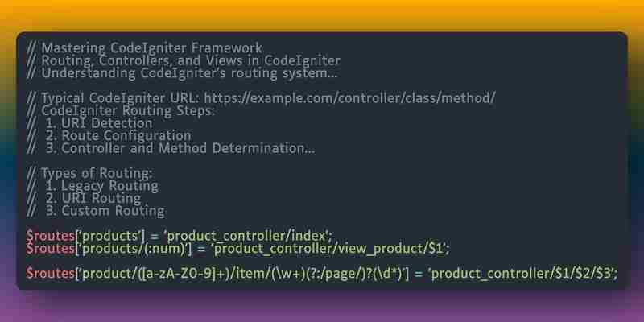The height and width of the screenshot is (322, 644).
Task: Select the '2. URI Routing' line
Action: click(84, 198)
